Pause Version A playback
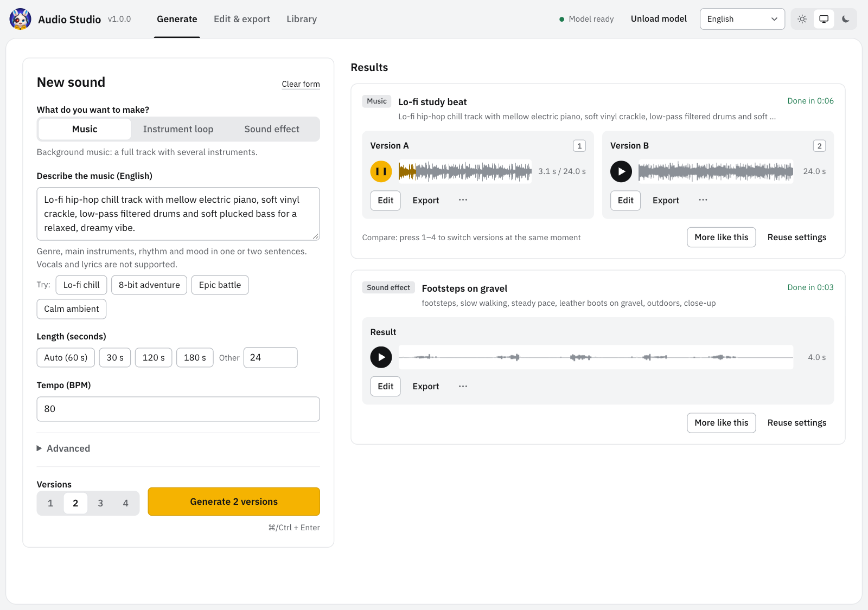 pos(381,171)
